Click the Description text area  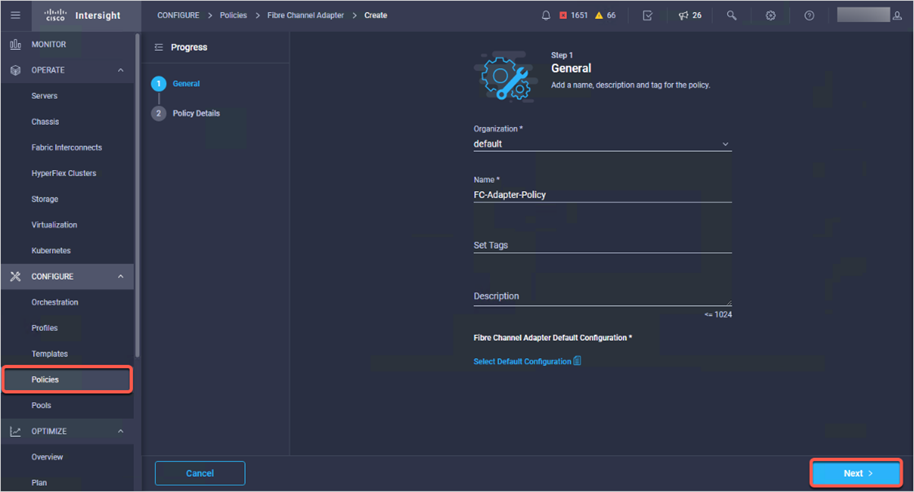(602, 296)
